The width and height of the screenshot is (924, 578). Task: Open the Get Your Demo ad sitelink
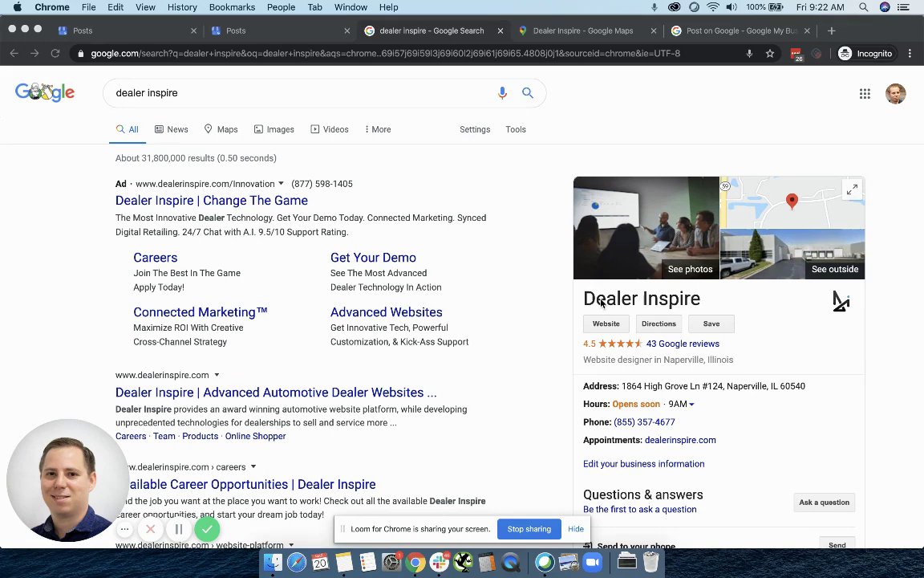pyautogui.click(x=373, y=258)
